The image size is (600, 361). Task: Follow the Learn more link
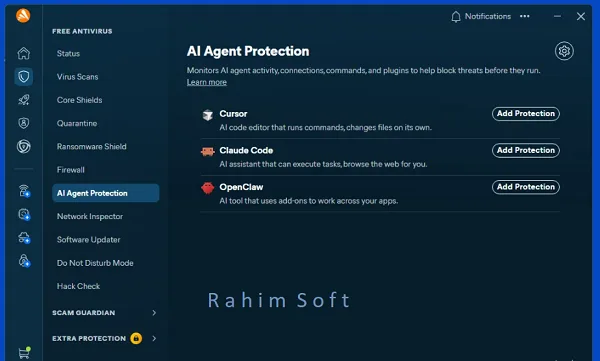pyautogui.click(x=207, y=82)
